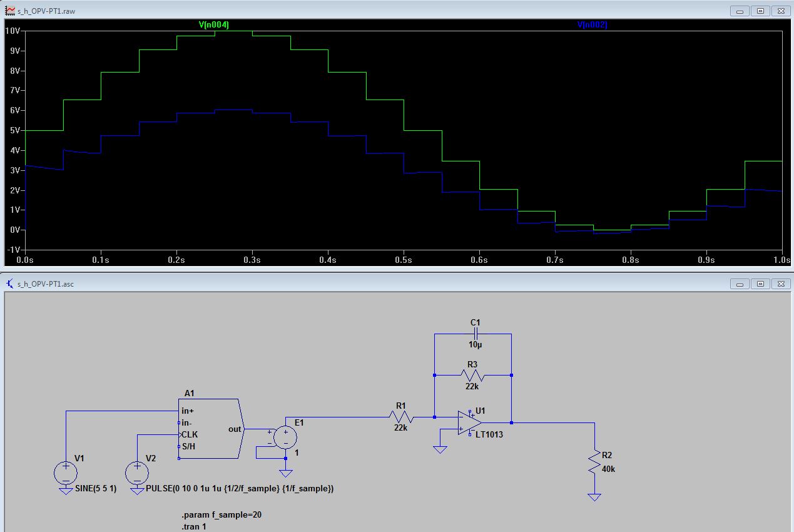The height and width of the screenshot is (532, 794).
Task: Click the gain value 1 of E1
Action: (297, 453)
